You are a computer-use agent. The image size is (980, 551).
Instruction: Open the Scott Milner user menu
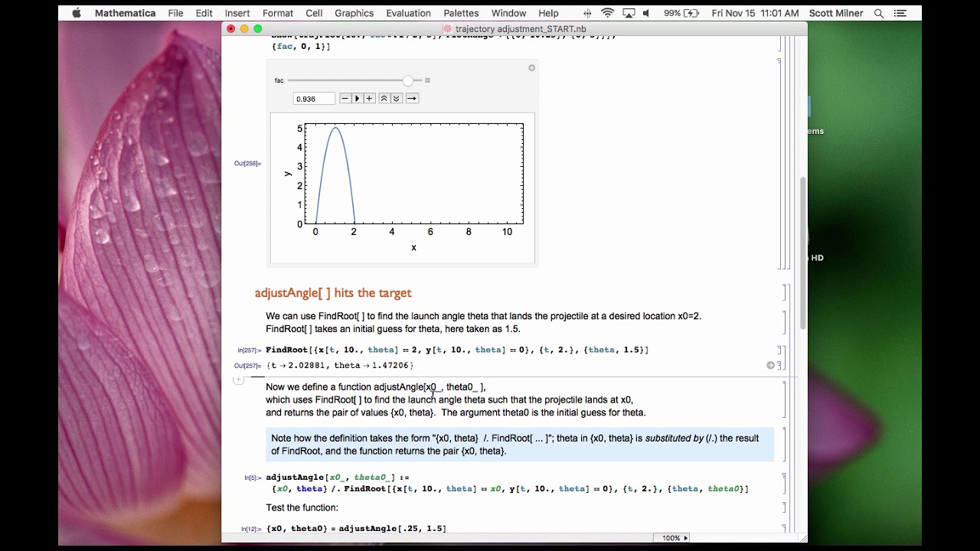835,13
